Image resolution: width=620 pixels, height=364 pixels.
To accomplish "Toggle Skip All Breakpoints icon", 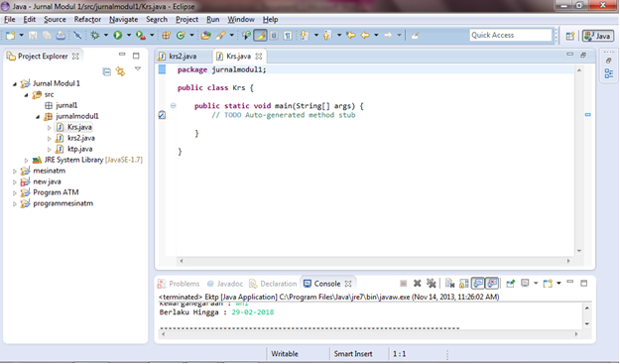I will pos(77,36).
